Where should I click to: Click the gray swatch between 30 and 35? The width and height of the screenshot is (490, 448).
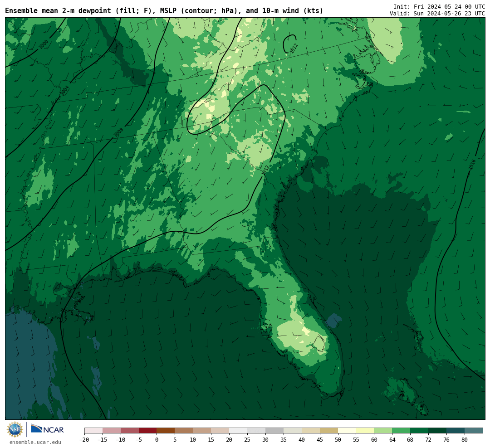[274, 431]
